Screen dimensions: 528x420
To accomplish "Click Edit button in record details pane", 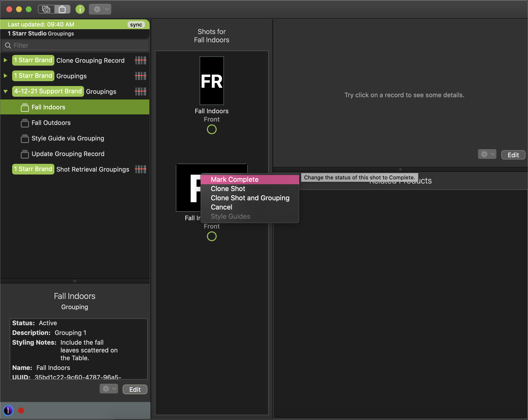I will pos(513,155).
